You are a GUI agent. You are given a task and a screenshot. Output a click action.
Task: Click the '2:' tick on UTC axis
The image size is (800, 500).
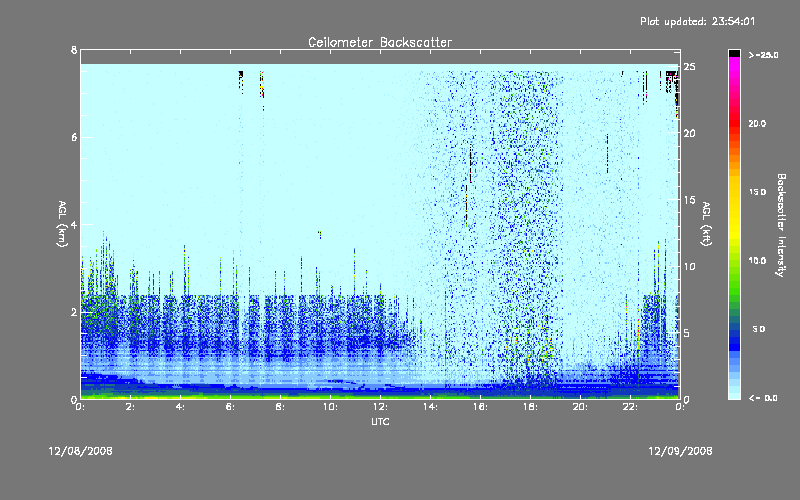pos(131,407)
